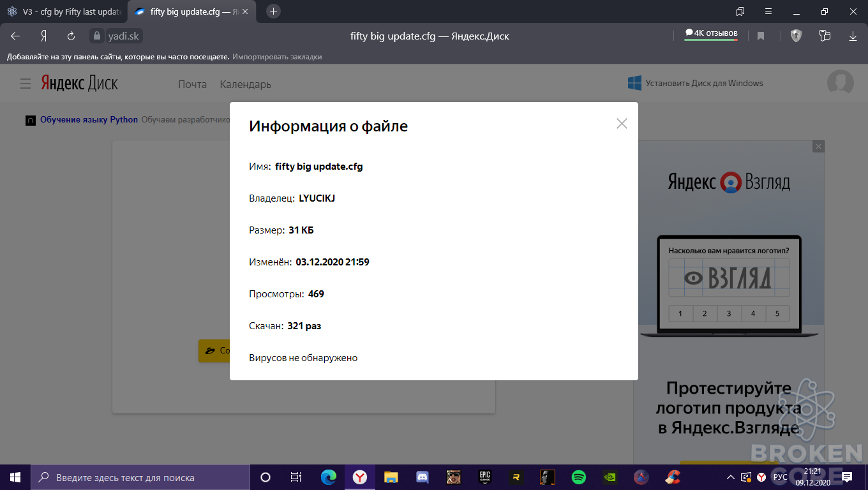This screenshot has height=490, width=868.
Task: Go back using the browser back arrow
Action: (15, 36)
